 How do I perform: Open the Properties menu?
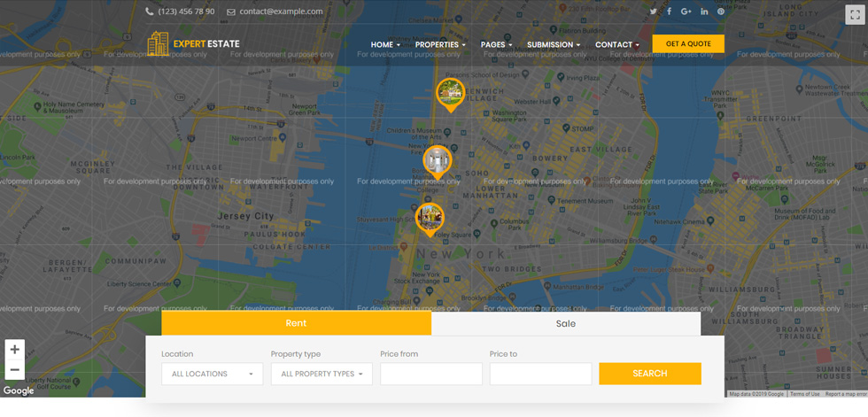coord(440,44)
